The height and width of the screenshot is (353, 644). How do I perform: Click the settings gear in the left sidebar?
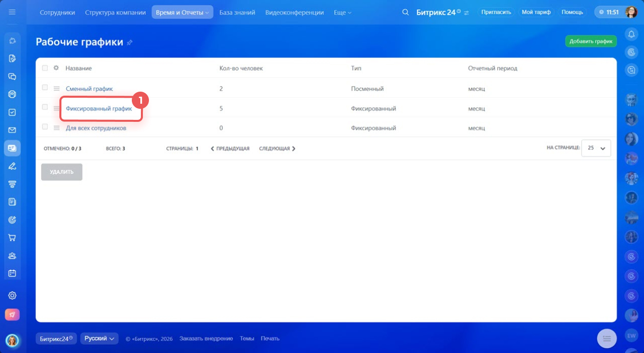12,296
